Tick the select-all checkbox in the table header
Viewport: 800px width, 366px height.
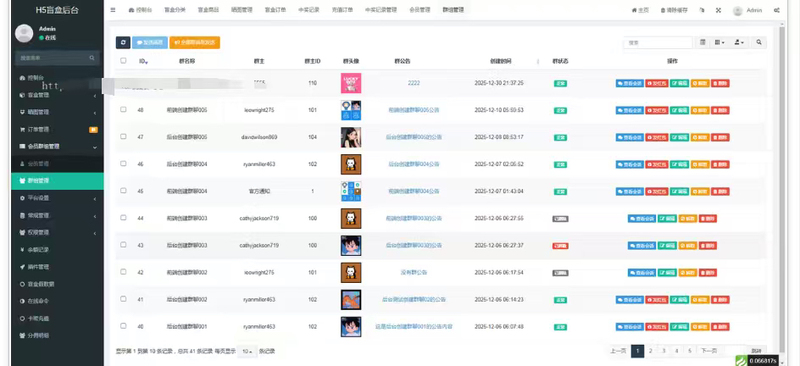123,61
